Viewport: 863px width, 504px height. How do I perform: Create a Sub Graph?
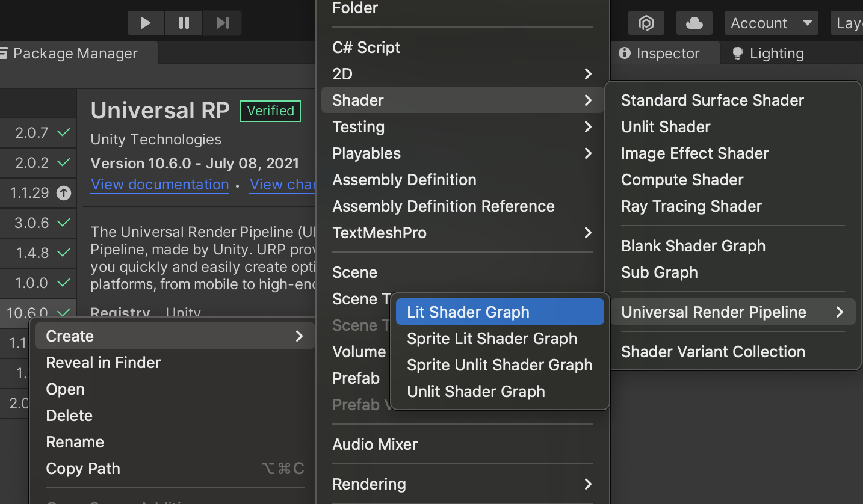(733, 272)
